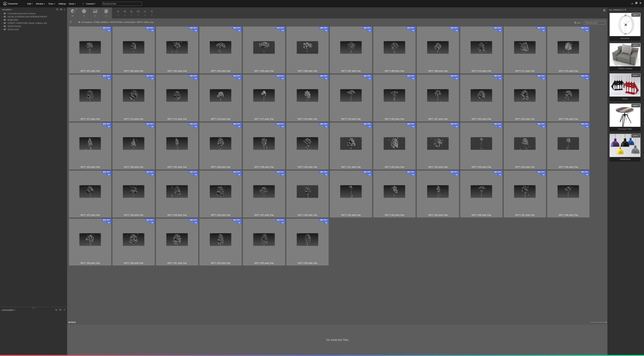Image resolution: width=644 pixels, height=356 pixels.
Task: Click the Search files field
Action: click(x=122, y=4)
